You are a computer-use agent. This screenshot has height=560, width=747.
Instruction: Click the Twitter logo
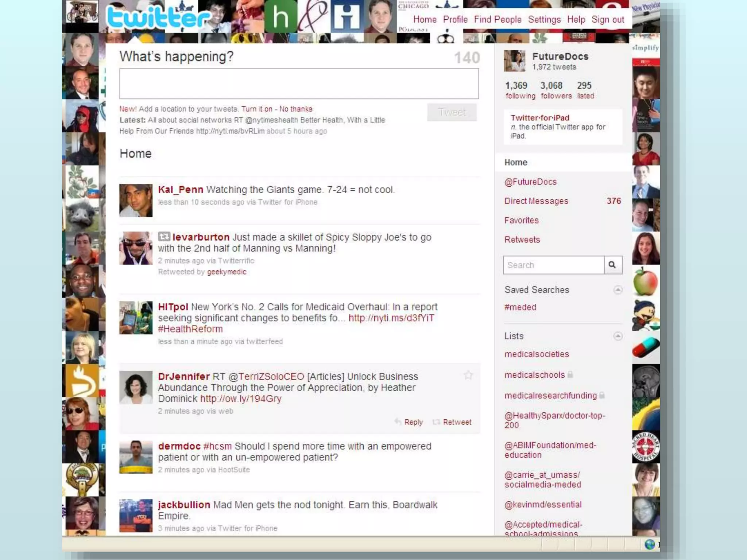(158, 17)
